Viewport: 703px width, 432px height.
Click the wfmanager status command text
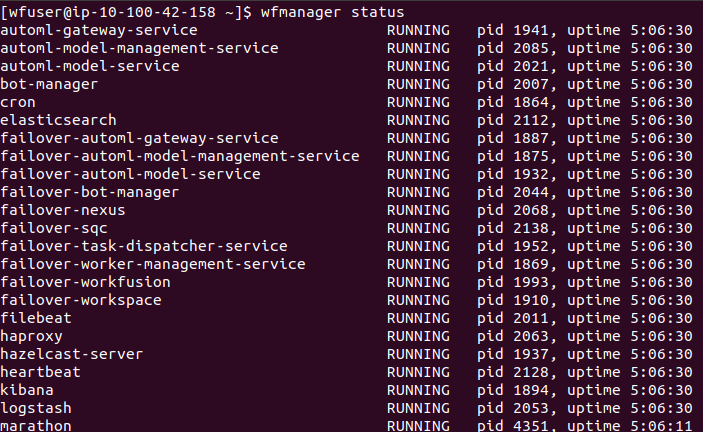[332, 12]
